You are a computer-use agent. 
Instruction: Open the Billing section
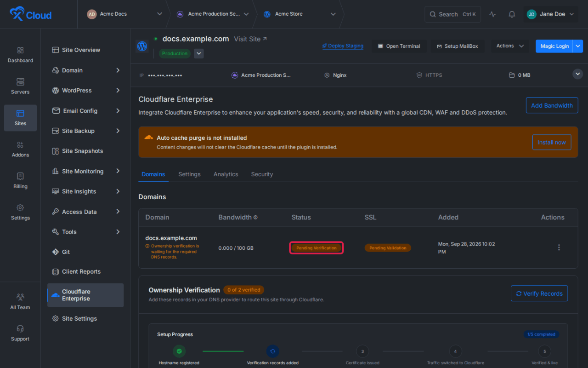click(20, 181)
